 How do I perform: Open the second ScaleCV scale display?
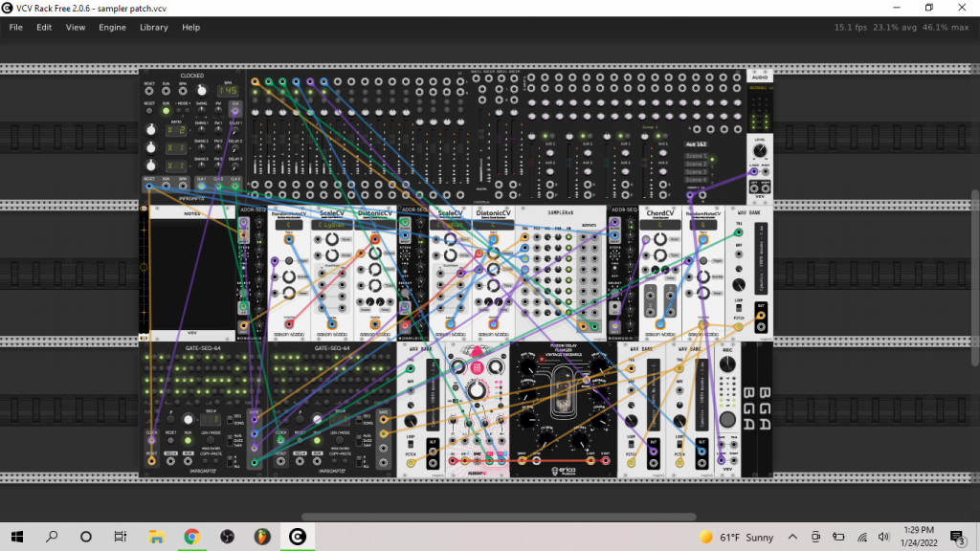(450, 225)
